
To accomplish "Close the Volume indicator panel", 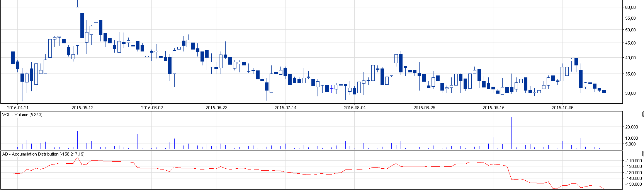I will click(643, 114).
